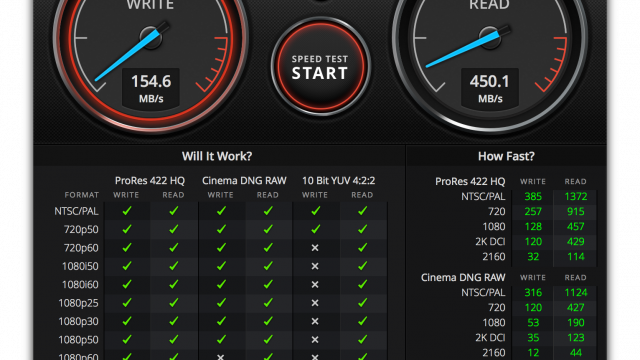Click the 1080p50 10 Bit YUV read checkmark
This screenshot has width=640, height=360.
(x=362, y=340)
